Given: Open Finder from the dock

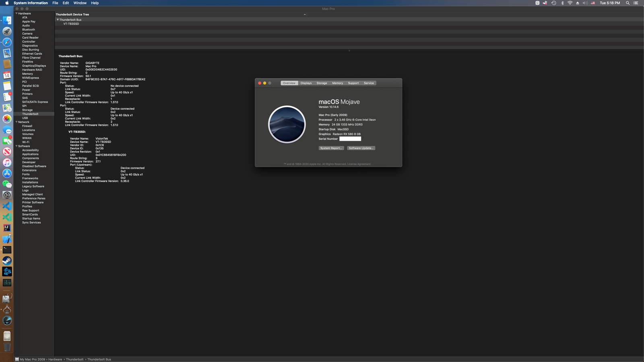Looking at the screenshot, I should (7, 20).
